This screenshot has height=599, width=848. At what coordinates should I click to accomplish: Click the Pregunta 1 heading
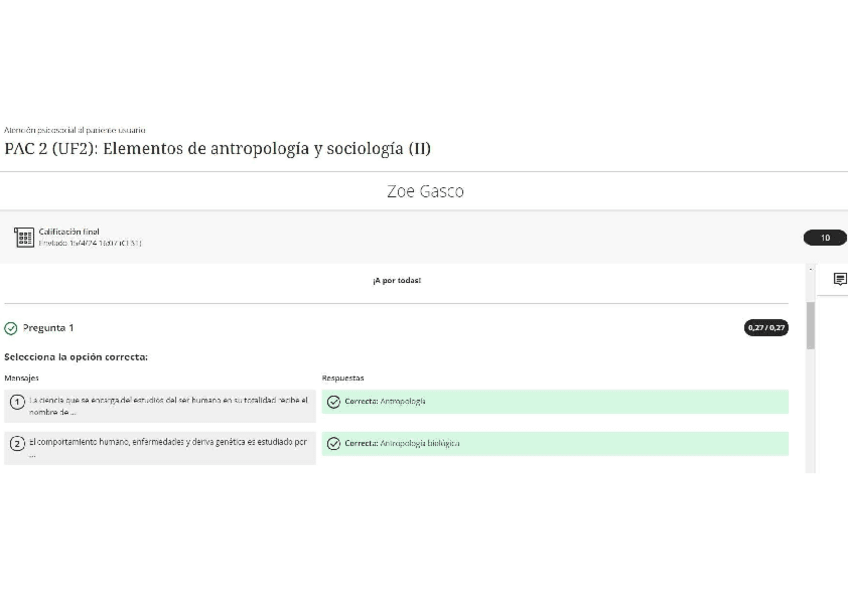coord(48,328)
